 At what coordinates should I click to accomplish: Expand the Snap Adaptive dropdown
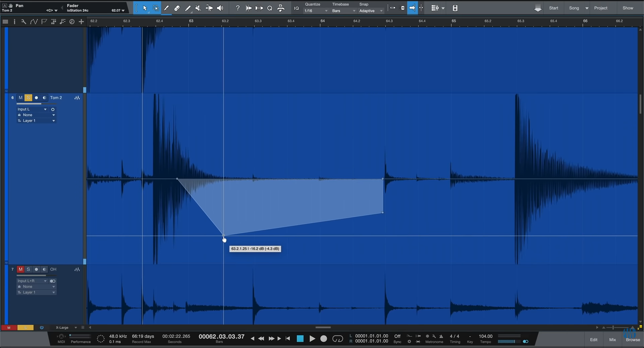[371, 11]
